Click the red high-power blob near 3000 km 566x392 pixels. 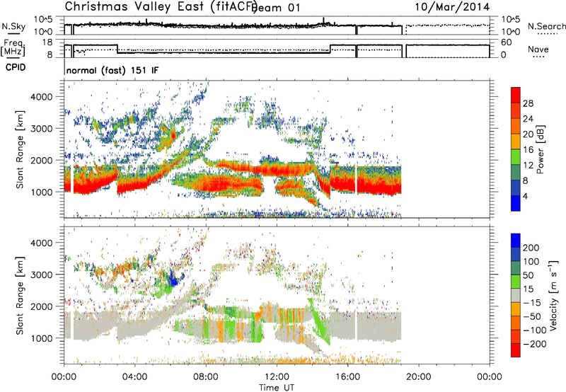click(x=173, y=135)
